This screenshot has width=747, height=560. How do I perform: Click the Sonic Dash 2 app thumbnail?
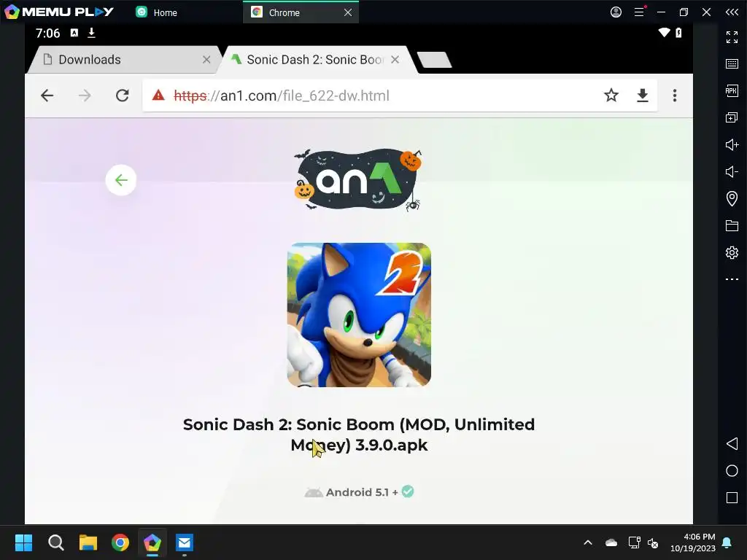pyautogui.click(x=359, y=315)
